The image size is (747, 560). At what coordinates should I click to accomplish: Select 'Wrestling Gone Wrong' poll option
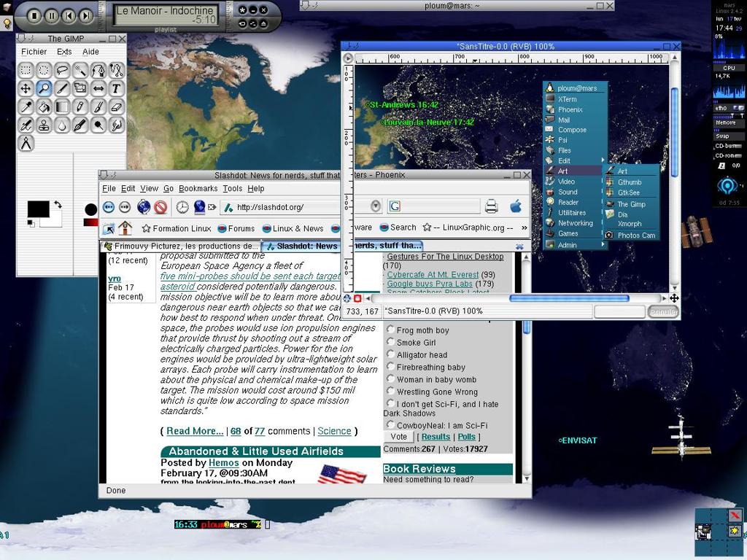click(x=390, y=392)
